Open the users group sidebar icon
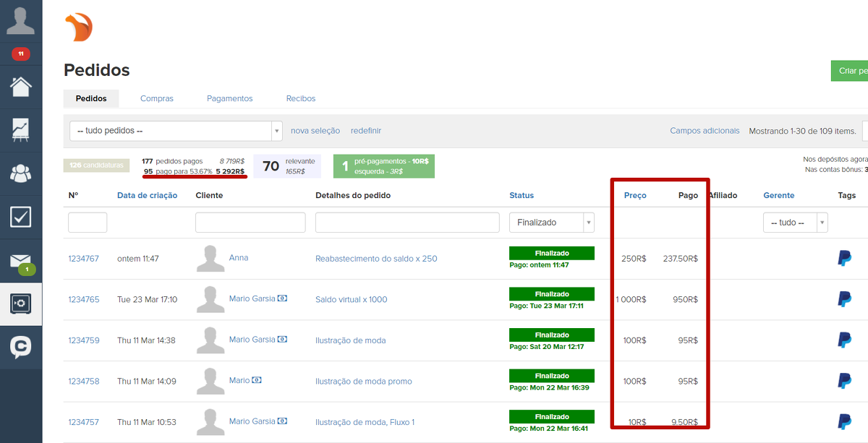The image size is (868, 443). (20, 173)
